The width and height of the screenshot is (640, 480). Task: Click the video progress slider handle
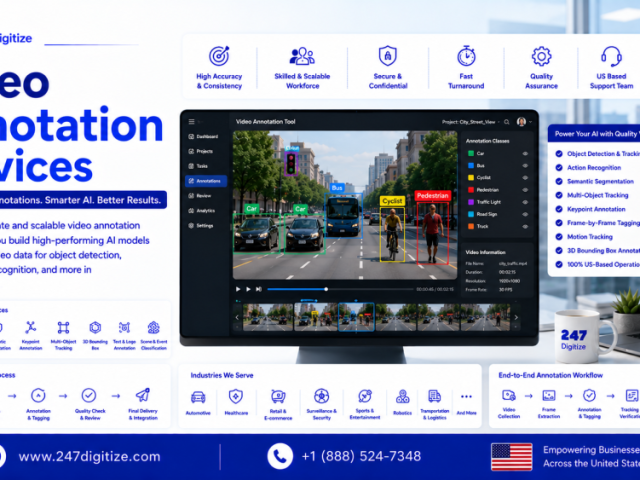[326, 289]
